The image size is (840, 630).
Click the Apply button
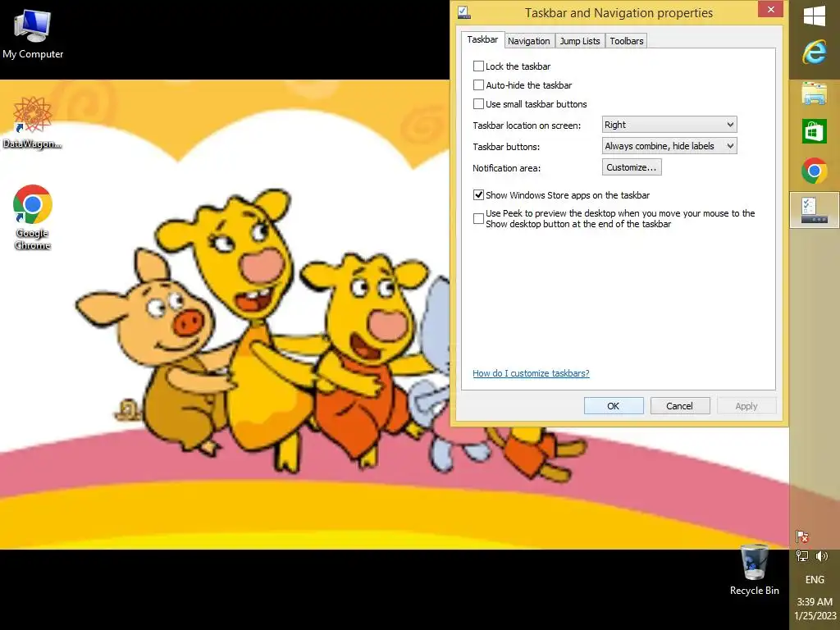pos(746,405)
